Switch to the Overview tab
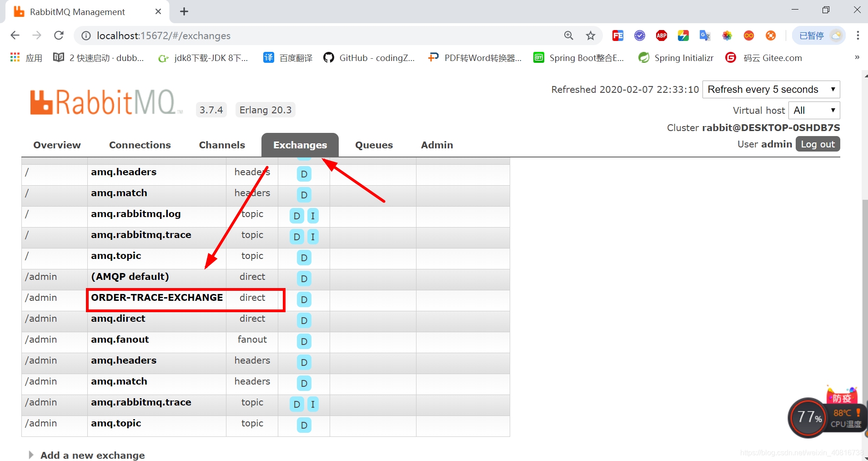The height and width of the screenshot is (461, 868). click(57, 145)
